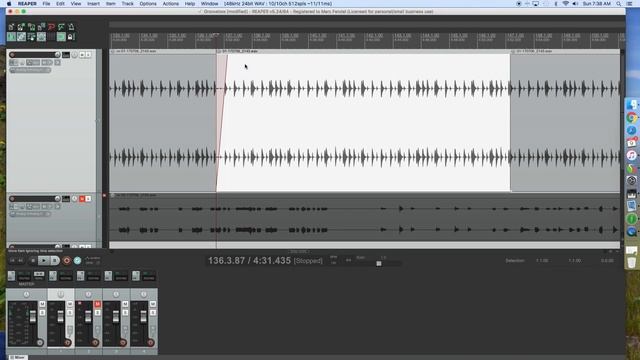Open Chrome from the macOS Dock
This screenshot has height=360, width=640.
tap(631, 118)
